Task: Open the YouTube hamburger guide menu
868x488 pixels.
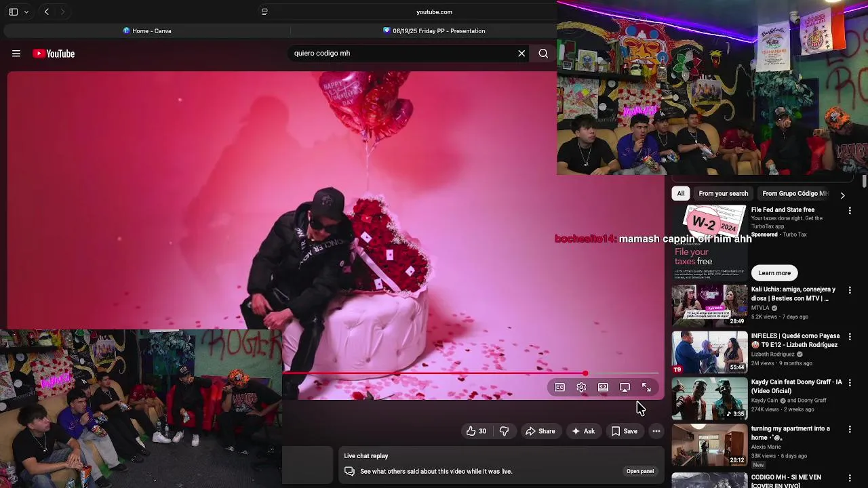Action: coord(16,54)
